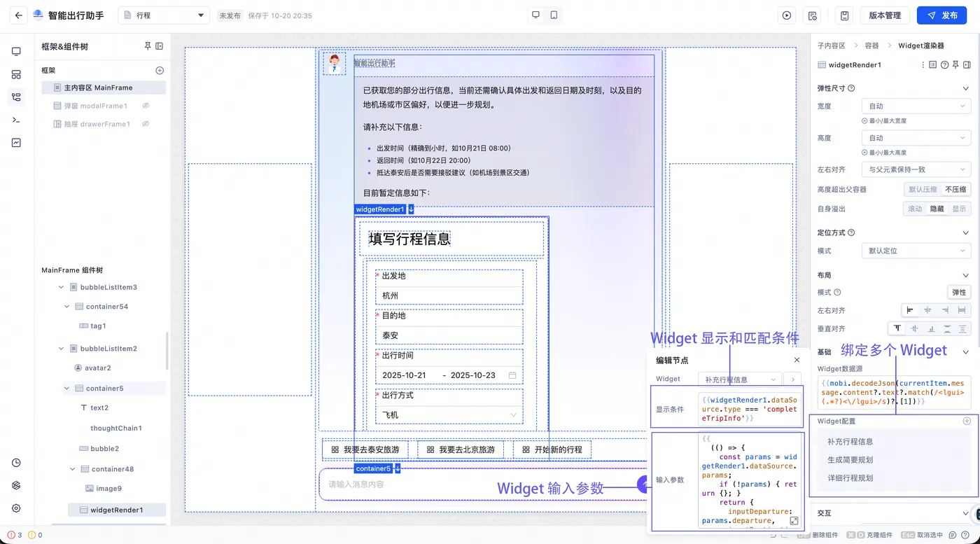Screen dimensions: 980x544
Task: Select widgetRender1 in component tree
Action: pyautogui.click(x=117, y=510)
